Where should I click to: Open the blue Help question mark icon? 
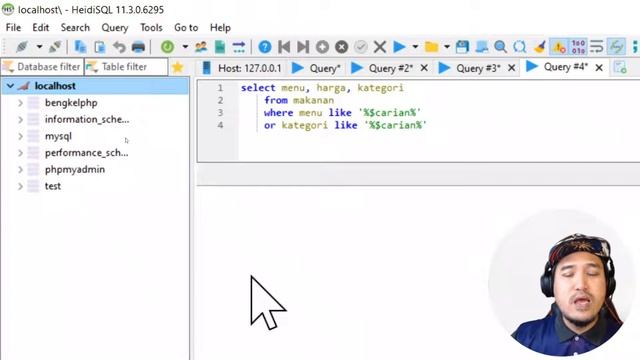point(264,47)
